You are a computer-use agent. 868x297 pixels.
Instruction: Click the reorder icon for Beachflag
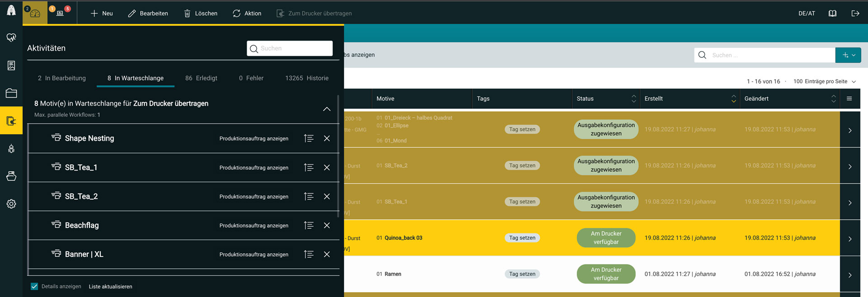pyautogui.click(x=309, y=226)
